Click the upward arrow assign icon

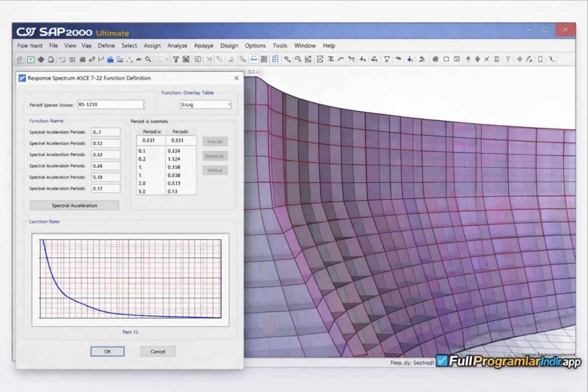(468, 59)
